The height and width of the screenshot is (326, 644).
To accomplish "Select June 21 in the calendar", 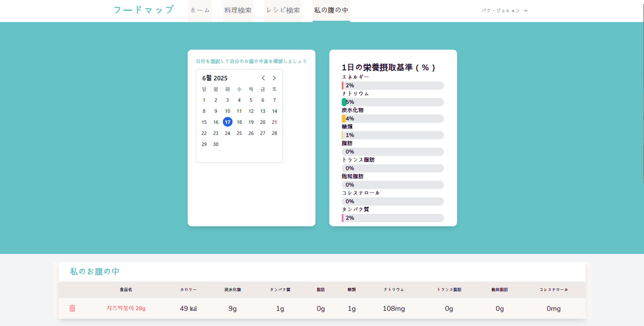I will point(275,122).
